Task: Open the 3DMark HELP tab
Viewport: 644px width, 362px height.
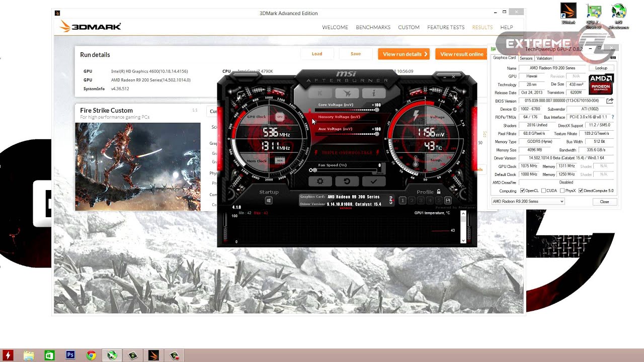Action: click(507, 27)
